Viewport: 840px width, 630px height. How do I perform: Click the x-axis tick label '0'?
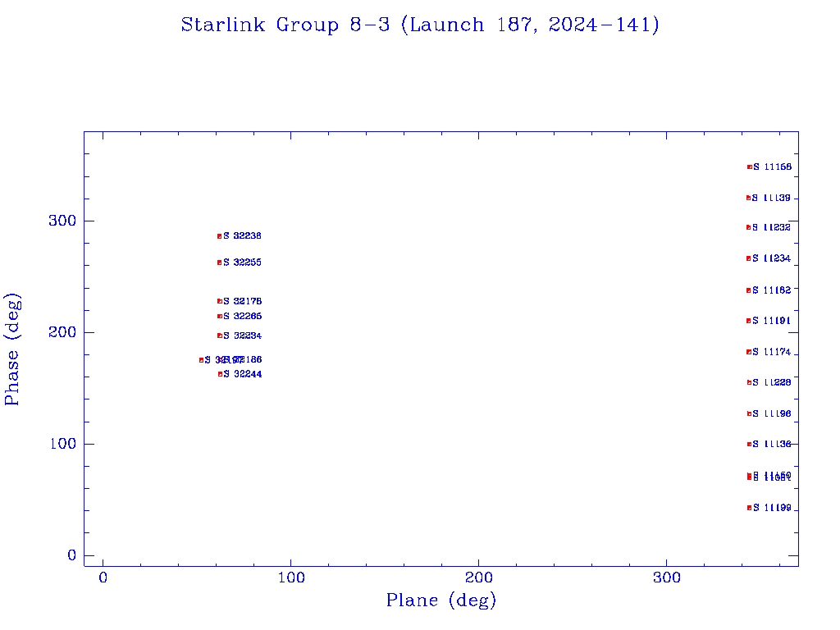click(x=103, y=577)
